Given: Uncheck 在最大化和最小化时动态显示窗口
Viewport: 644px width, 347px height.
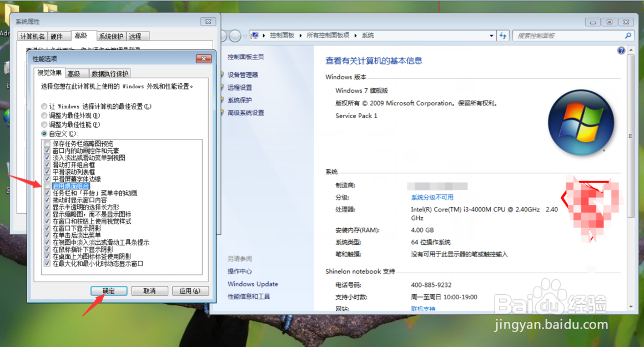Looking at the screenshot, I should point(47,264).
